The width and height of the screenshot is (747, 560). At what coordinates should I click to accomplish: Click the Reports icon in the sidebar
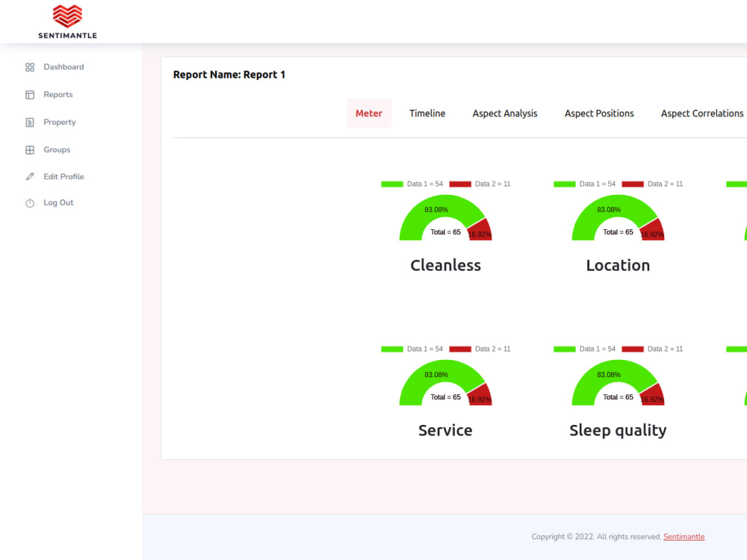30,94
